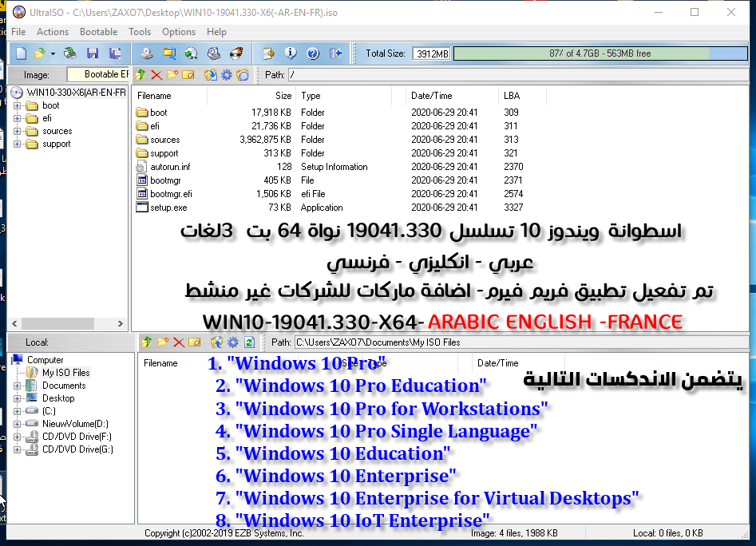Click the Rename icon in Local toolbar
This screenshot has height=546, width=756.
pos(194,342)
